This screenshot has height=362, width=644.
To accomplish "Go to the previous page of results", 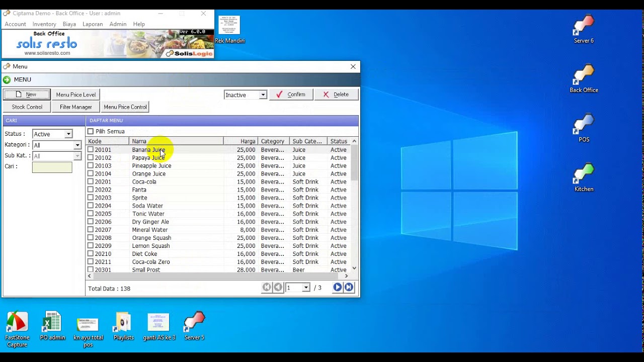I will (x=278, y=288).
